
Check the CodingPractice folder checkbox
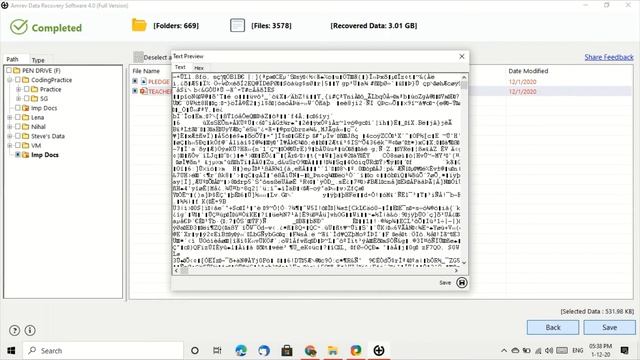pos(18,80)
